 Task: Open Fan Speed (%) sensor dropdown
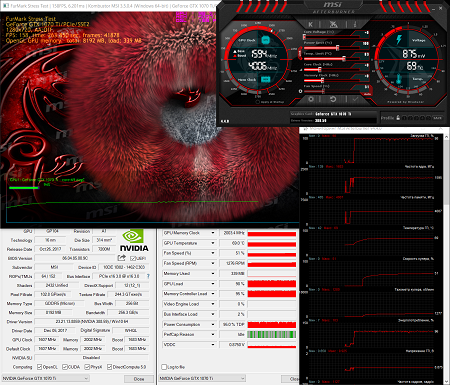click(x=213, y=253)
